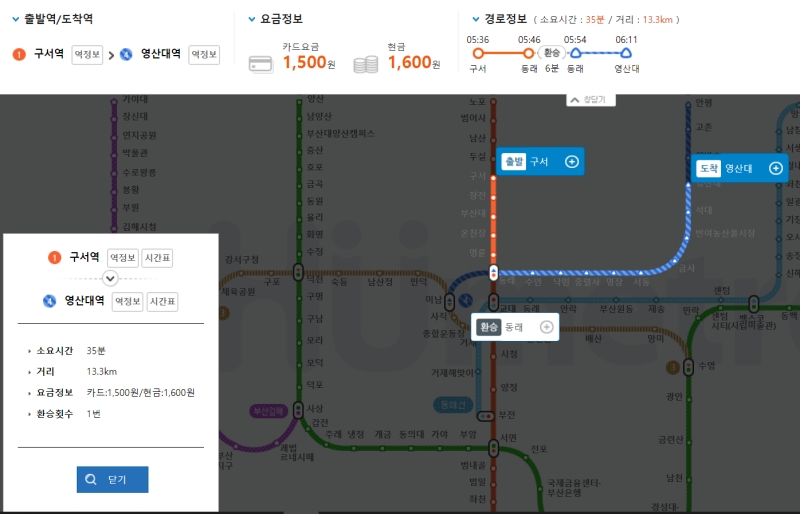This screenshot has width=800, height=514.
Task: Open 역정보 for 구서역 in side panel
Action: [123, 258]
